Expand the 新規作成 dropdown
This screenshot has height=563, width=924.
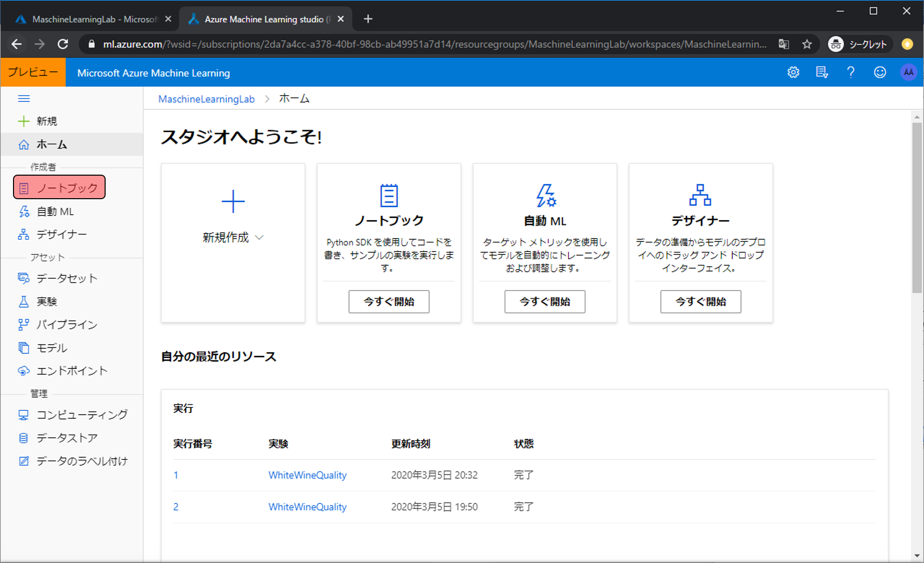coord(233,238)
